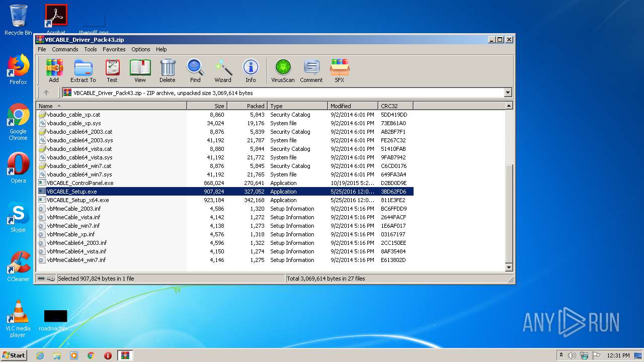Run VirusScan on archive
Image resolution: width=644 pixels, height=362 pixels.
(283, 70)
